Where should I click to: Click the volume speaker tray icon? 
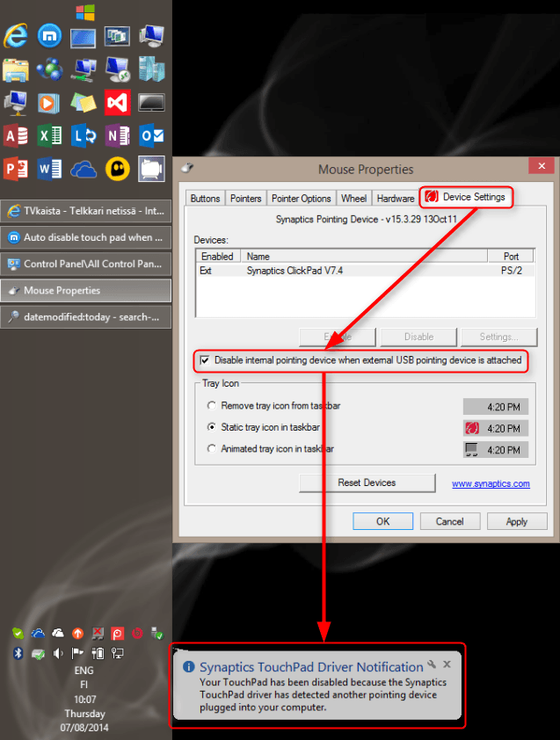point(58,653)
